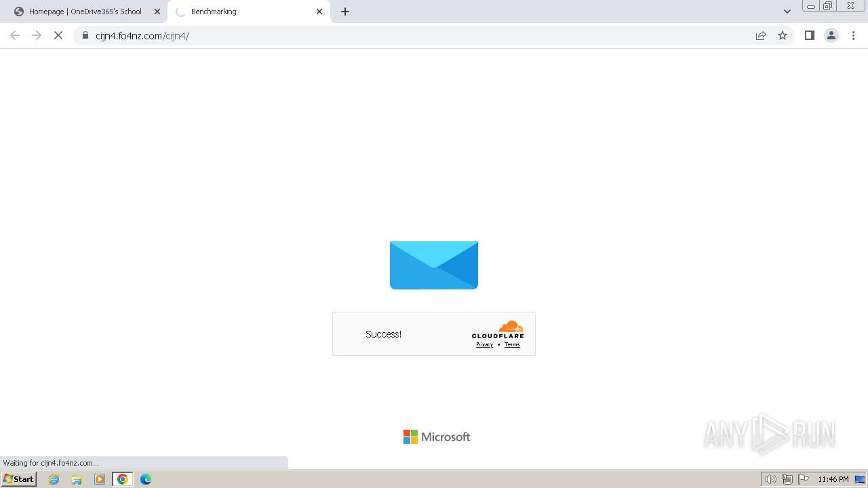The width and height of the screenshot is (868, 488).
Task: Go forward to the next page
Action: [x=37, y=35]
